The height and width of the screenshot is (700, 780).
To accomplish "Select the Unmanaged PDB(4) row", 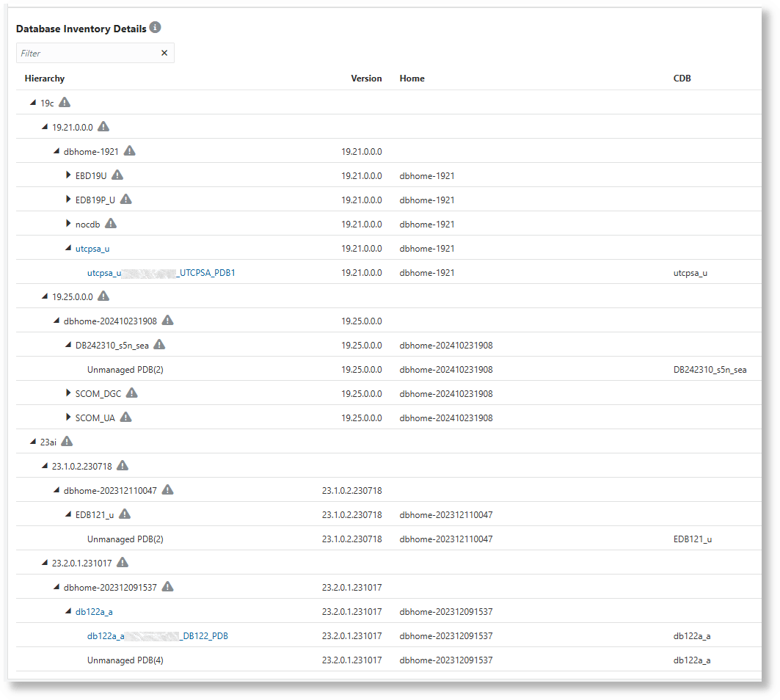I will pos(125,660).
